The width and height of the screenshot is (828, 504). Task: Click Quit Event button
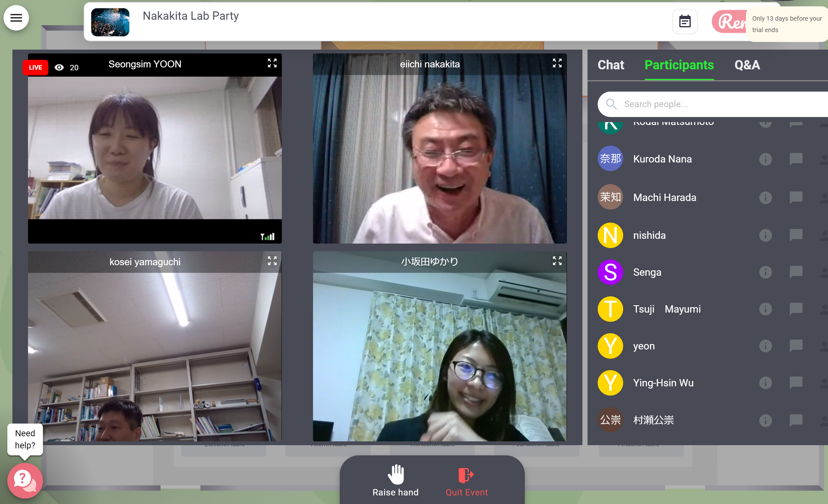pos(466,480)
